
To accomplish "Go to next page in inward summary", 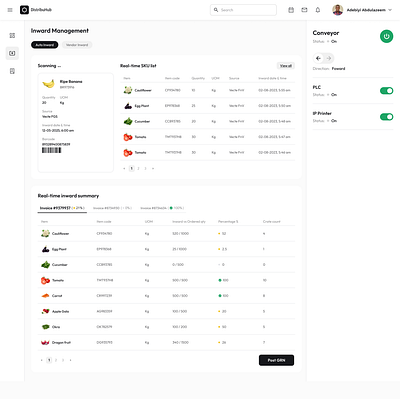I will click(x=70, y=360).
